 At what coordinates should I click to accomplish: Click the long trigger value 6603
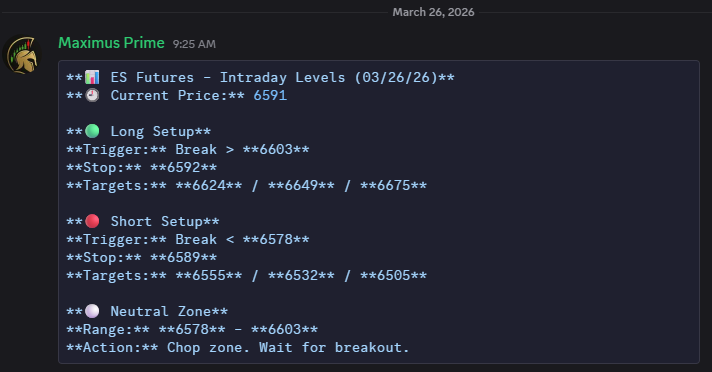(276, 149)
